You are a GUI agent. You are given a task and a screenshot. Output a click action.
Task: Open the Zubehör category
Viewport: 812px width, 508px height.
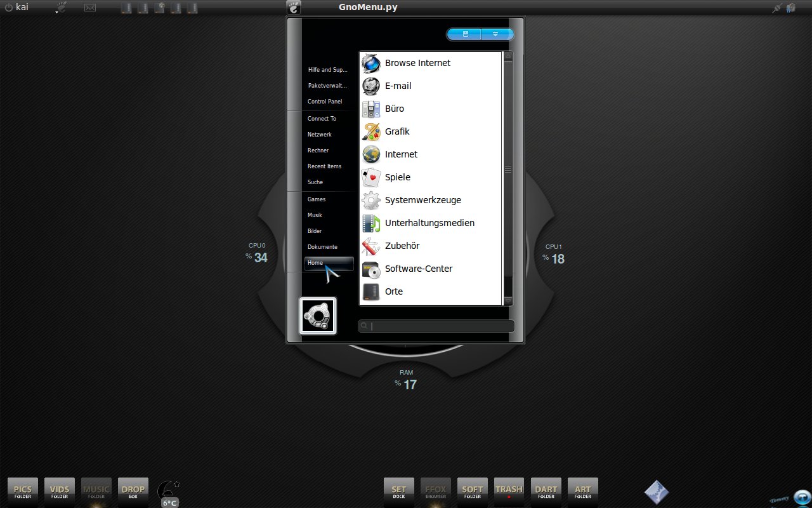coord(431,246)
